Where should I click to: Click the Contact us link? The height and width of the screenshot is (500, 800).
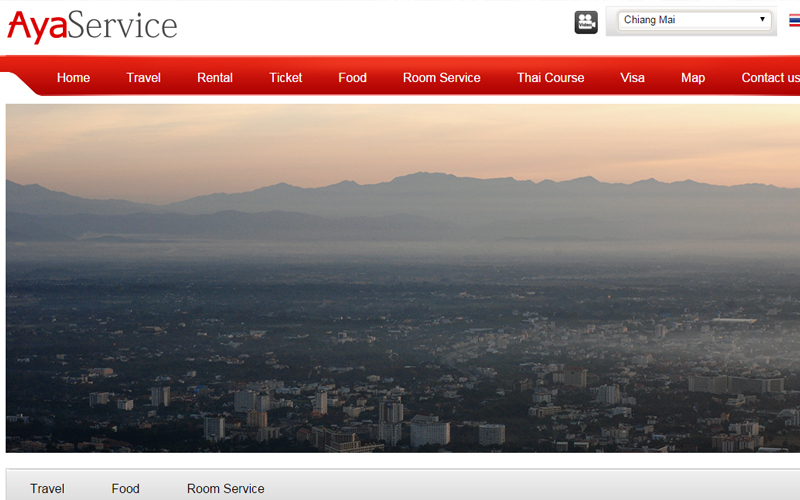coord(769,78)
